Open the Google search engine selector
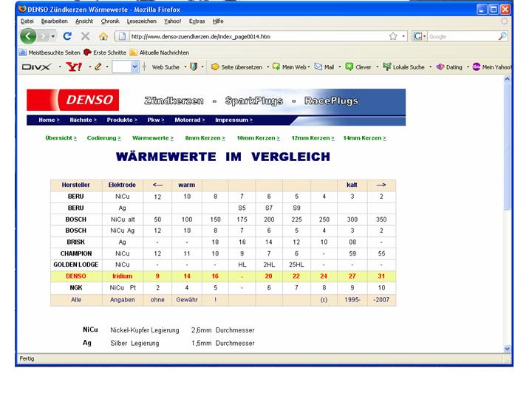 point(420,36)
